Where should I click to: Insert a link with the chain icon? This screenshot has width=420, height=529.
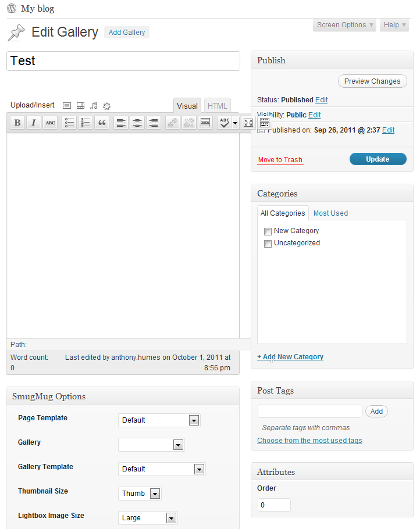point(173,123)
